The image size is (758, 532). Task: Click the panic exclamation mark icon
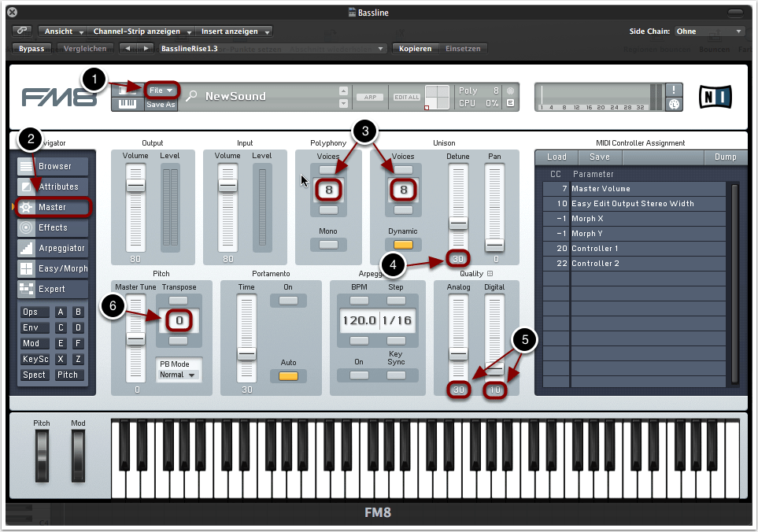[x=674, y=90]
